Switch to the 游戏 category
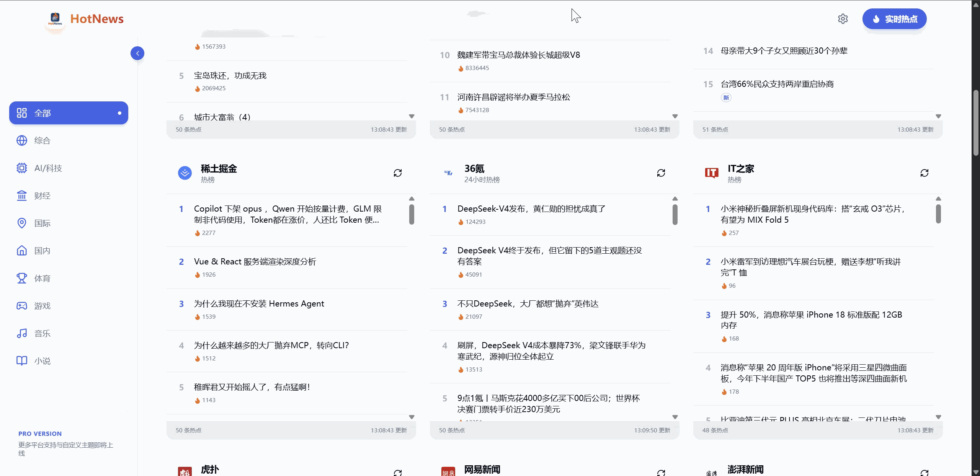The width and height of the screenshot is (980, 476). (42, 306)
